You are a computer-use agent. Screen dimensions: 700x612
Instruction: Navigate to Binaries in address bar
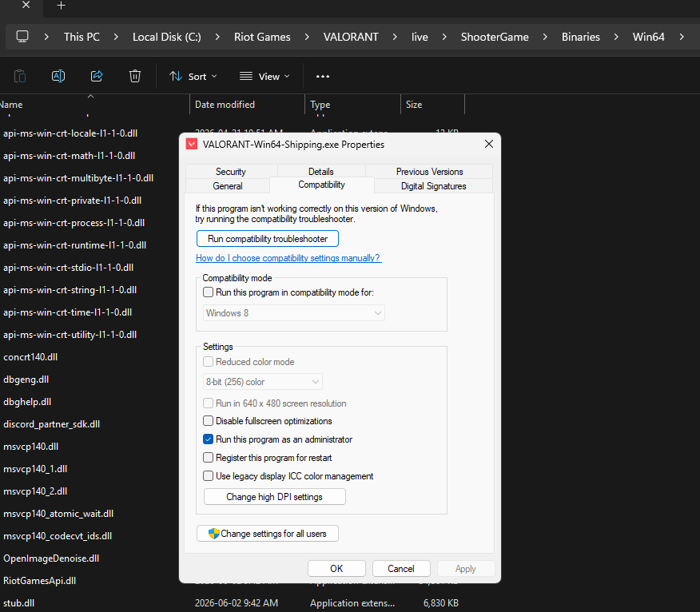pos(580,37)
